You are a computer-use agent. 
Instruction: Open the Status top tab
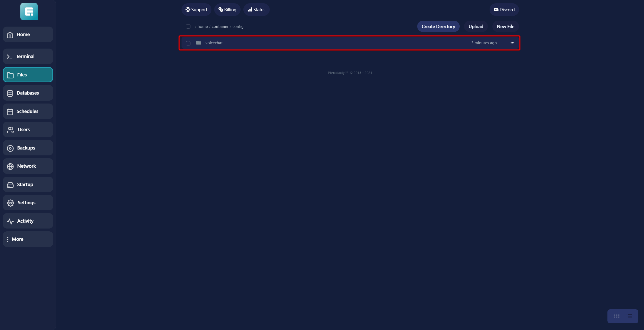tap(256, 10)
